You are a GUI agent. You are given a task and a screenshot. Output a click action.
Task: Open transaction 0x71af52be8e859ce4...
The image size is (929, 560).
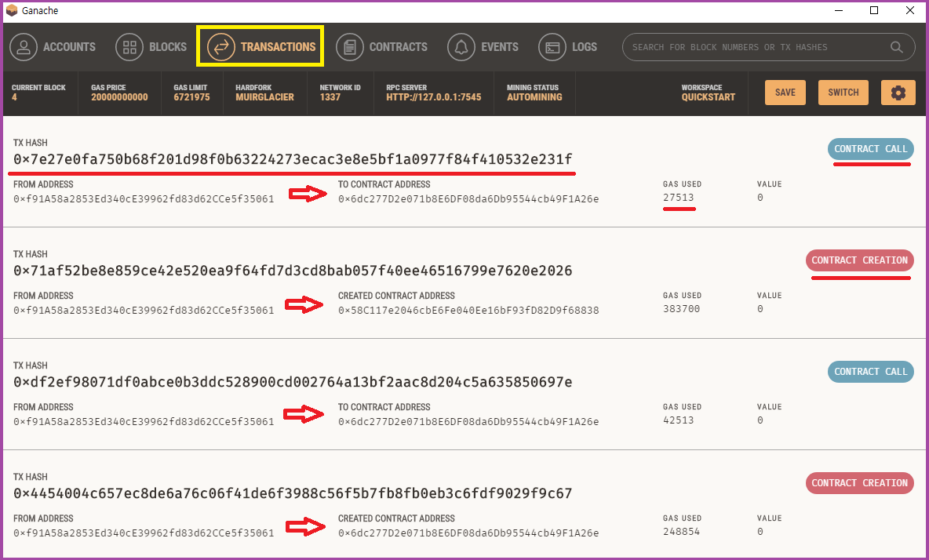pos(293,271)
